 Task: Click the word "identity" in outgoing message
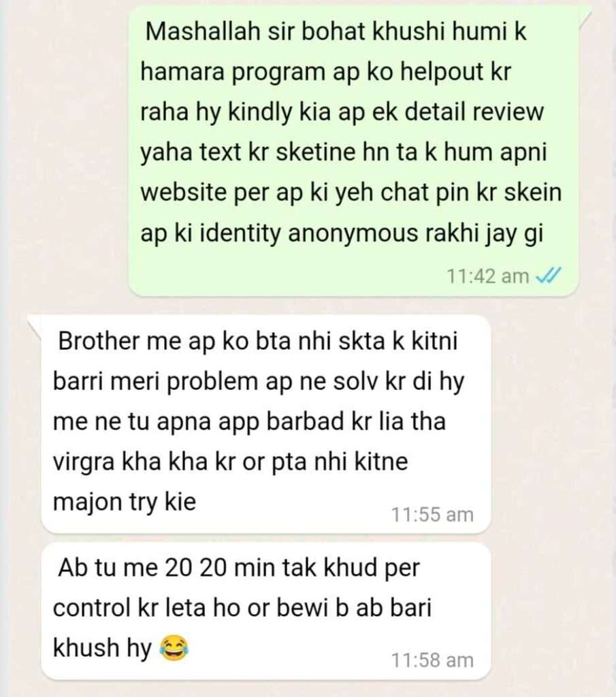click(x=240, y=234)
